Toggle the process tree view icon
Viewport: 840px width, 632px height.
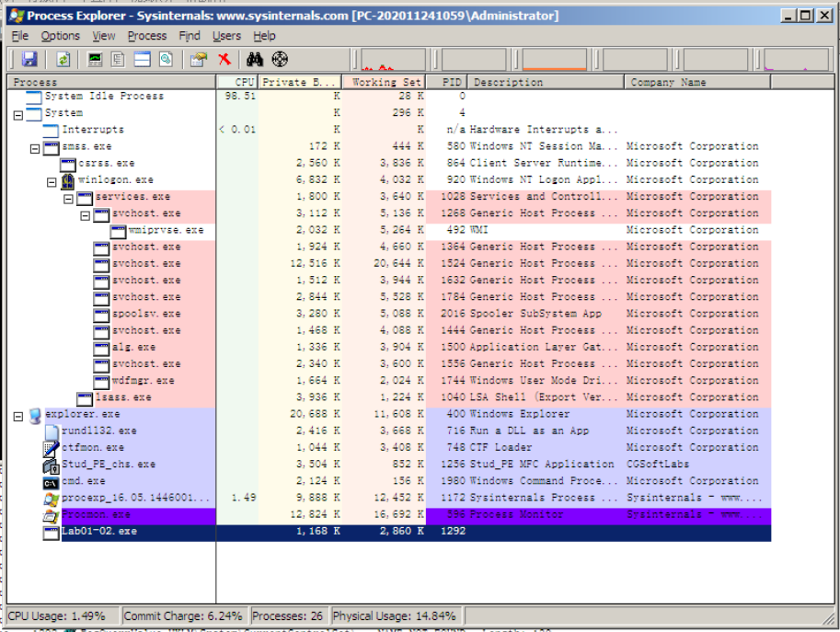118,59
